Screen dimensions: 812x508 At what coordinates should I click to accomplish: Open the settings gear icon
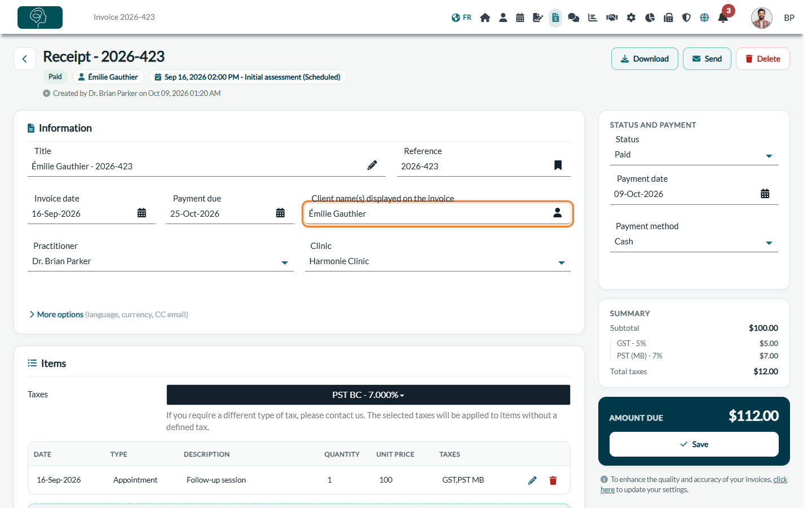click(x=631, y=17)
